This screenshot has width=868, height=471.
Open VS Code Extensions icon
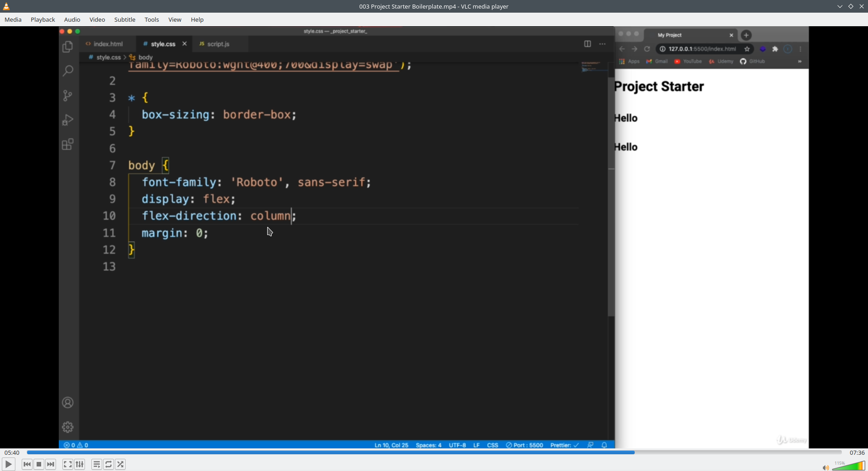coord(68,144)
